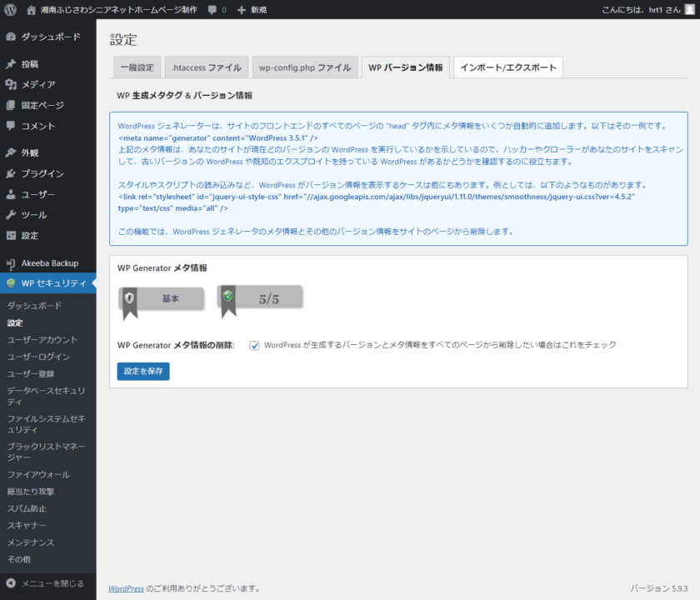Viewport: 700px width, 600px height.
Task: Click the WordPress logo icon
Action: pos(10,9)
